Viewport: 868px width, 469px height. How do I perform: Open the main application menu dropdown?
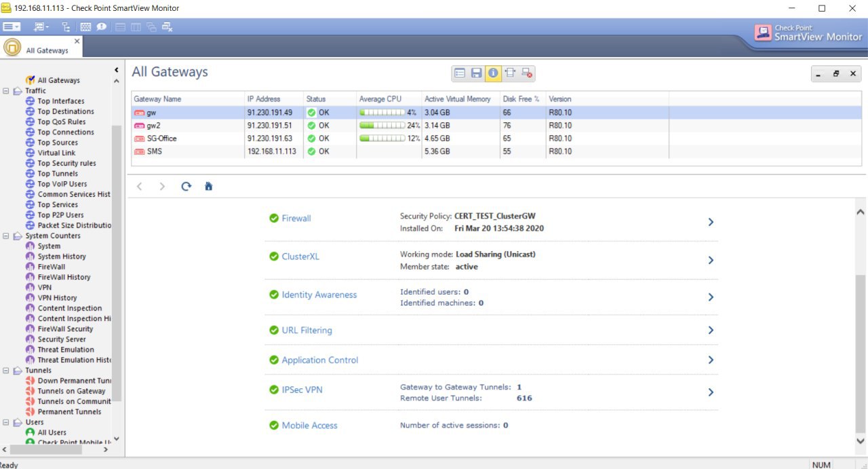(x=12, y=27)
